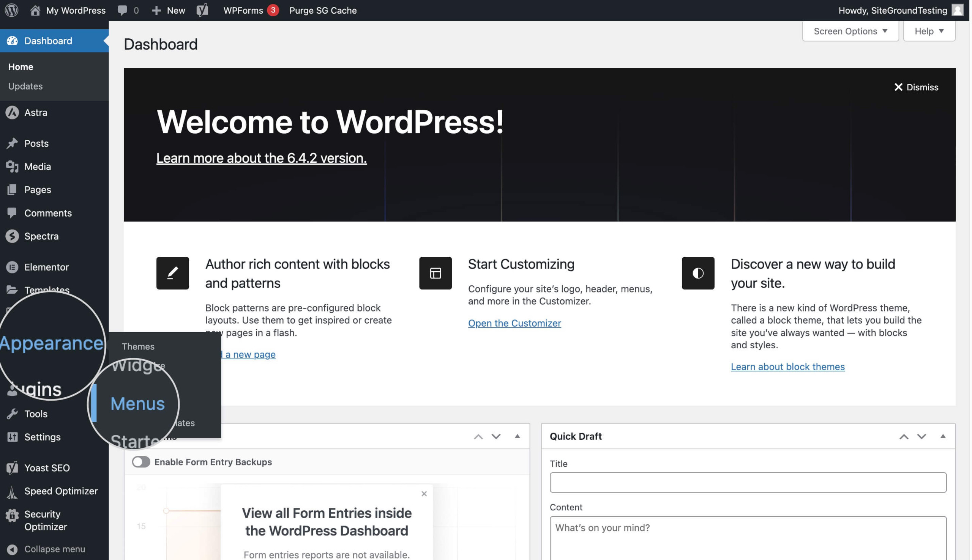Viewport: 972px width, 560px height.
Task: Open the Menus submenu under Appearance
Action: [x=138, y=403]
